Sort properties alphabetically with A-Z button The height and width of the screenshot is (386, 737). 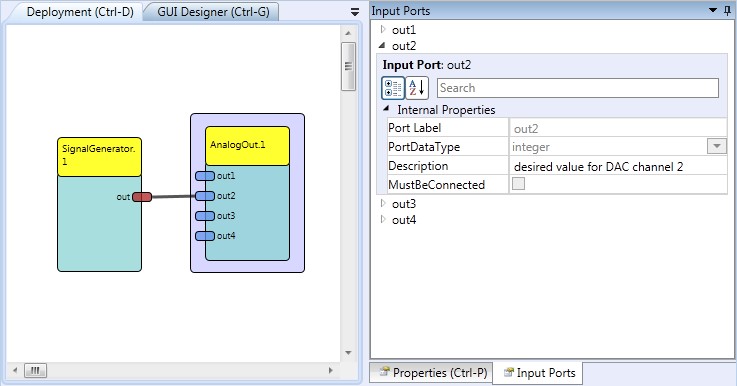coord(417,88)
